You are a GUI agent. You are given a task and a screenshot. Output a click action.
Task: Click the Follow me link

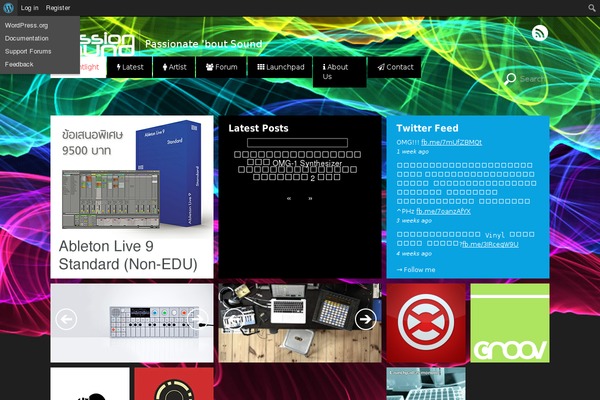[416, 270]
